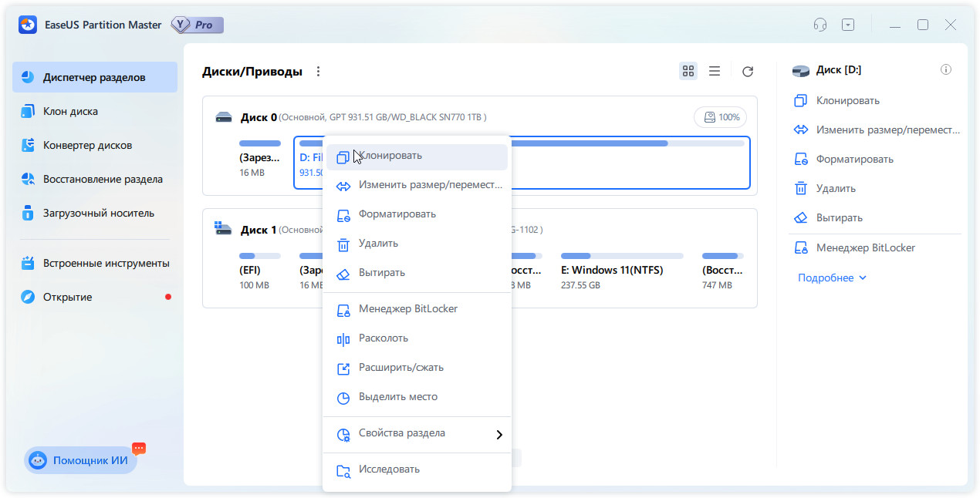Click the refresh disks icon

click(747, 72)
